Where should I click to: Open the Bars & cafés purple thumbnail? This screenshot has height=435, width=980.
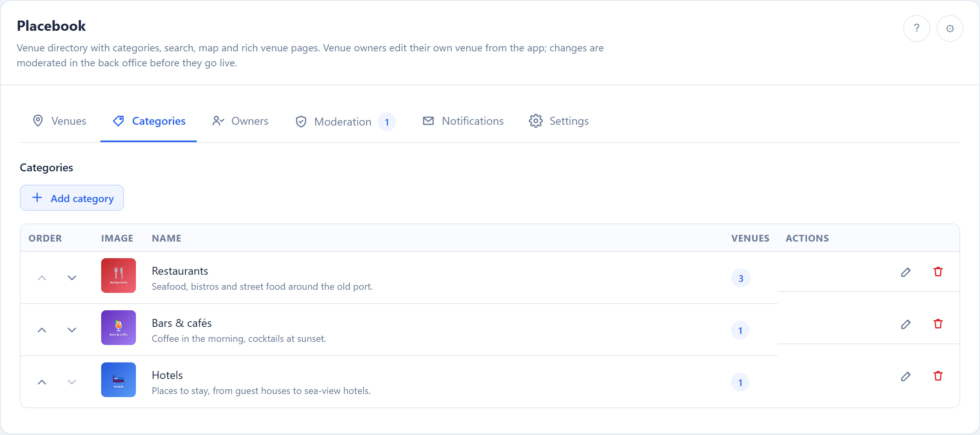click(x=119, y=328)
